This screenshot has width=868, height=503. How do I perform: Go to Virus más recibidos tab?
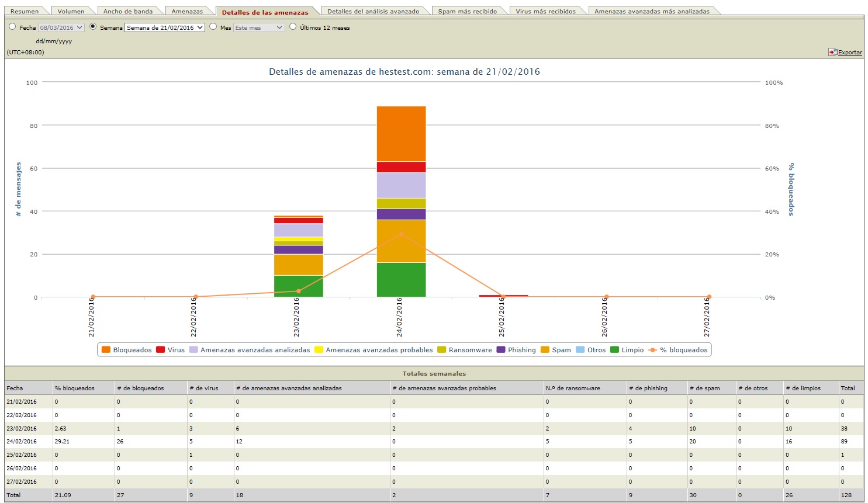(x=545, y=11)
